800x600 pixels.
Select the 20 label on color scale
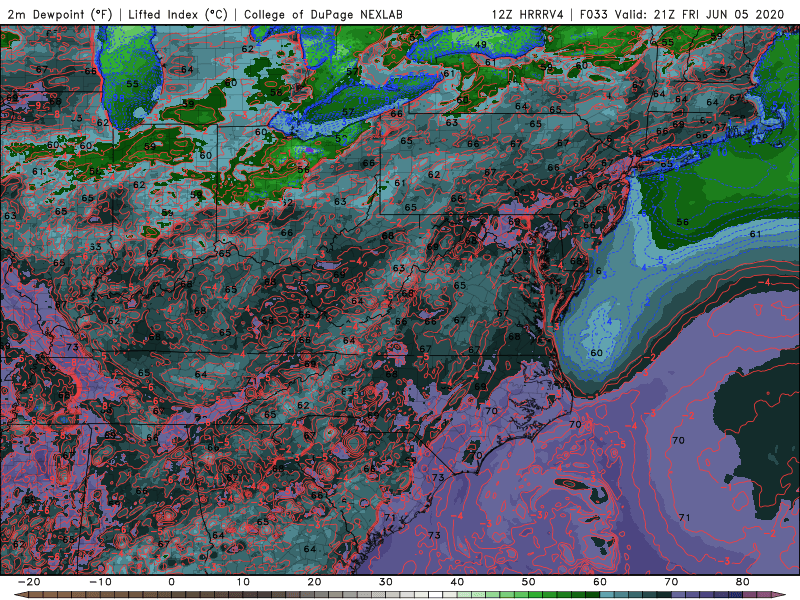314,582
